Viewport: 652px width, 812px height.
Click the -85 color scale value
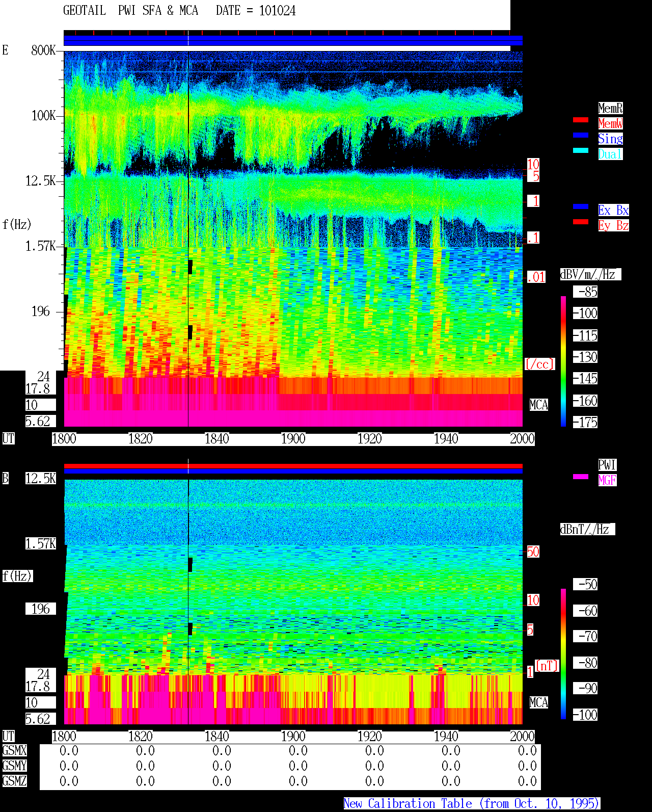click(x=586, y=292)
